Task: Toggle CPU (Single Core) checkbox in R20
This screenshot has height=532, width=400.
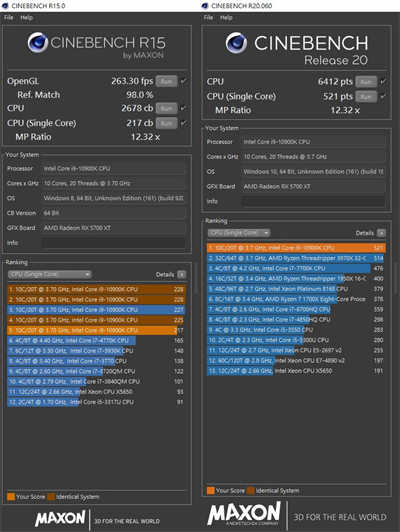Action: [x=383, y=96]
